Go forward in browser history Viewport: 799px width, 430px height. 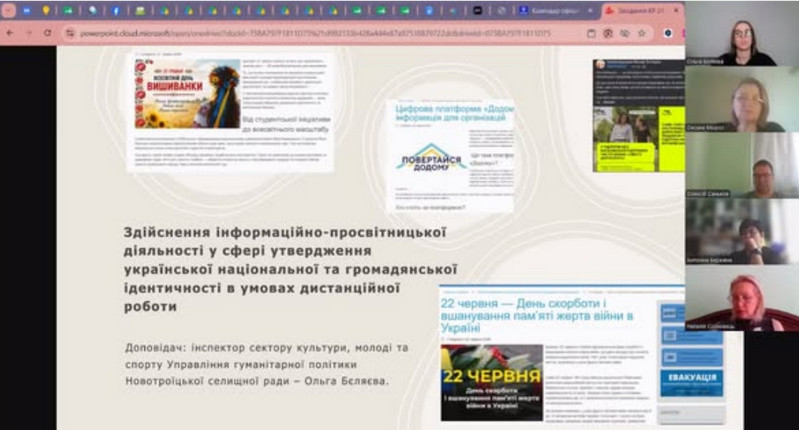click(29, 33)
